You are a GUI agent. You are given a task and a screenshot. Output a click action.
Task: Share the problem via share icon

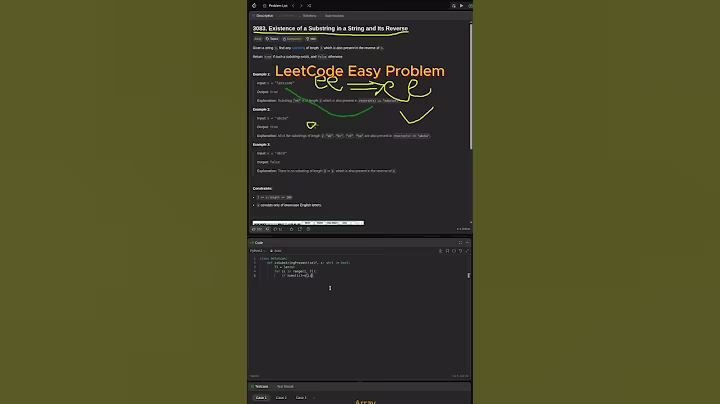pyautogui.click(x=300, y=229)
